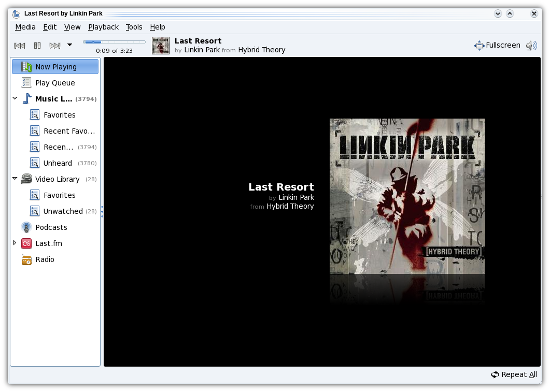Image resolution: width=550 pixels, height=392 pixels.
Task: Change the Repeat All mode
Action: [514, 374]
